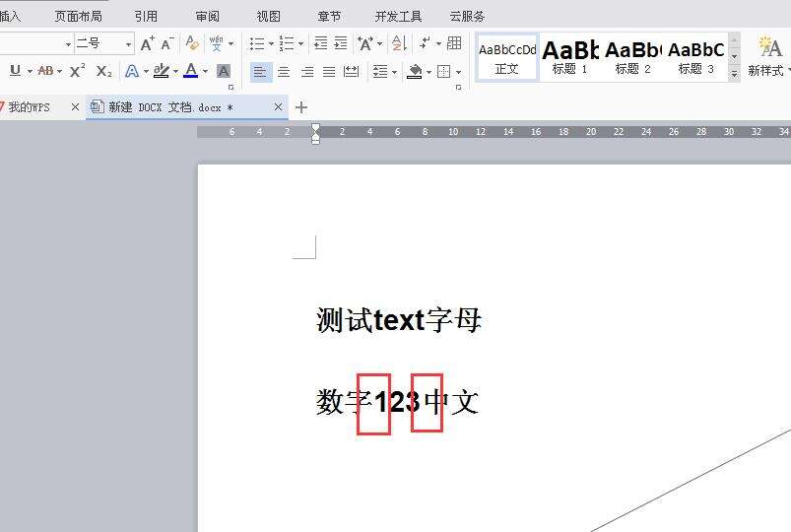This screenshot has height=532, width=791.
Task: Apply paragraph shading fill color
Action: 415,71
